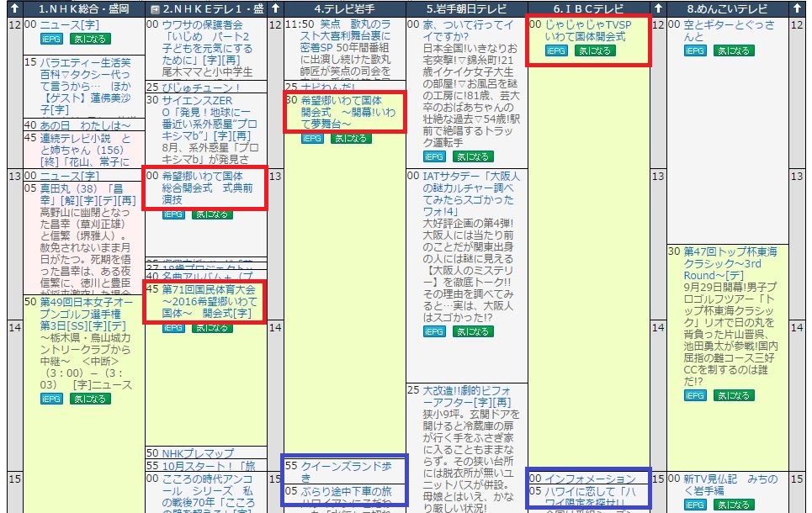Open クイーンズランド歩き program link
Image resolution: width=812 pixels, height=513 pixels.
(347, 472)
